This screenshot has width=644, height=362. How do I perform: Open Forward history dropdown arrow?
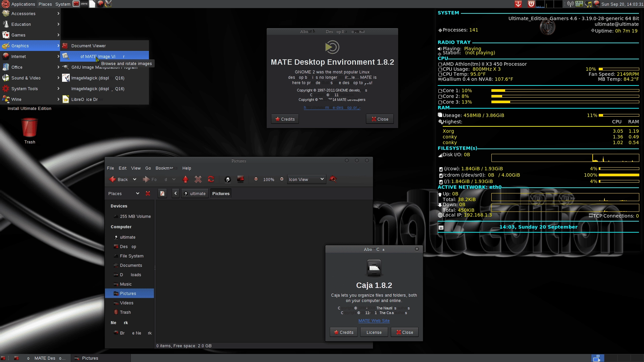(x=174, y=179)
